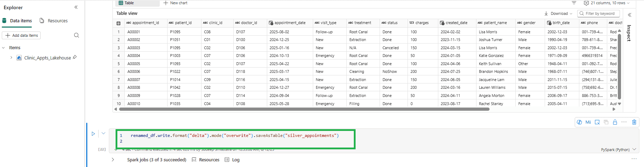Collapse the Explorer pane
Screen dimensions: 644x167
click(x=76, y=7)
